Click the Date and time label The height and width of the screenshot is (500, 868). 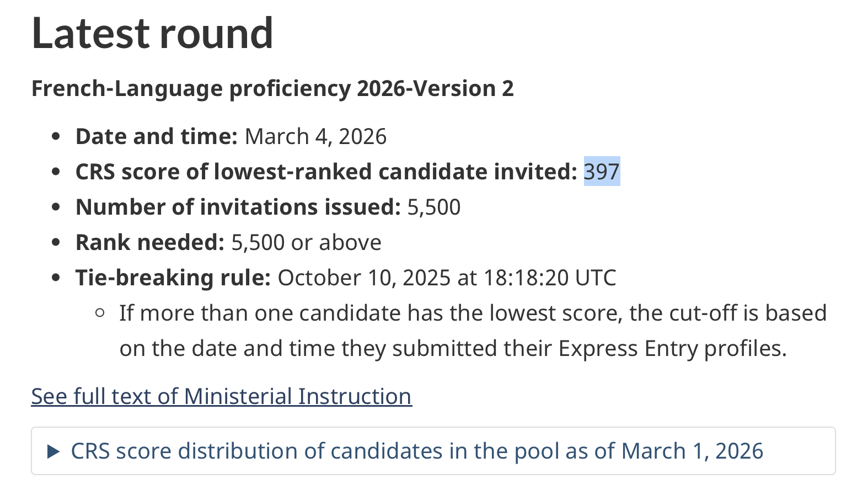click(156, 136)
